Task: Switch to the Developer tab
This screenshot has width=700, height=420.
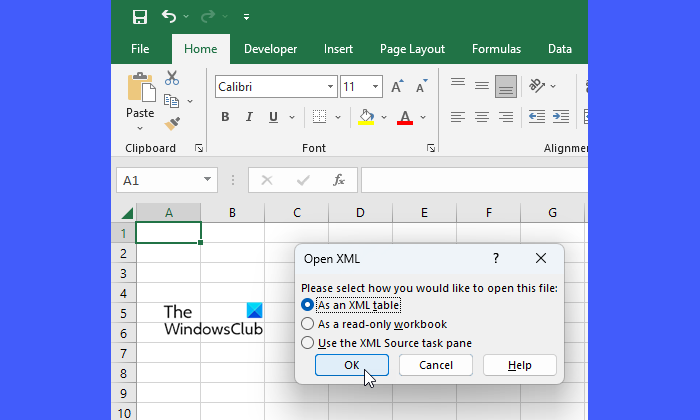Action: coord(270,49)
